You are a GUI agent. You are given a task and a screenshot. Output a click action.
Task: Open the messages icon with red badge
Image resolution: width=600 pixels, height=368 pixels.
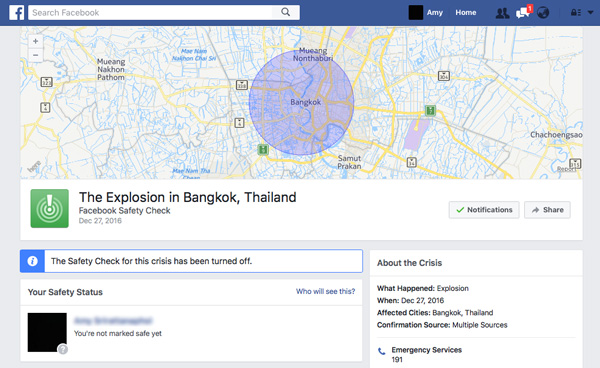pyautogui.click(x=523, y=12)
